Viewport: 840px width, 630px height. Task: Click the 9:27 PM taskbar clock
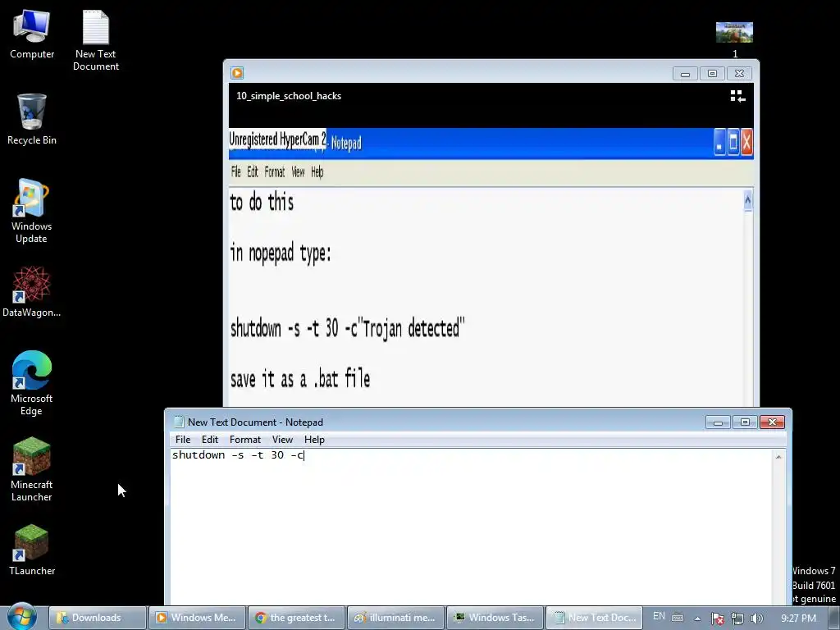[x=798, y=618]
